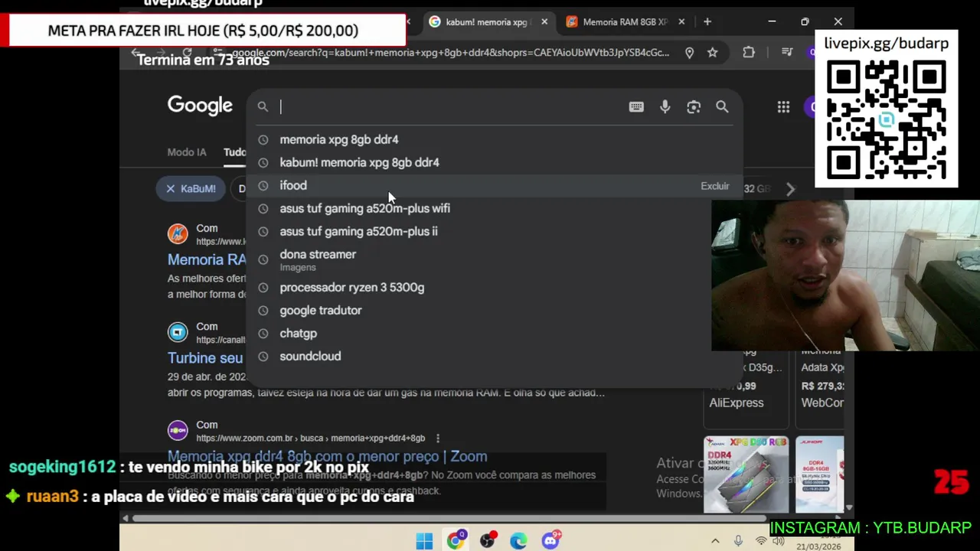This screenshot has width=980, height=551.
Task: Select the 'Modo IA' search tab
Action: [x=187, y=152]
